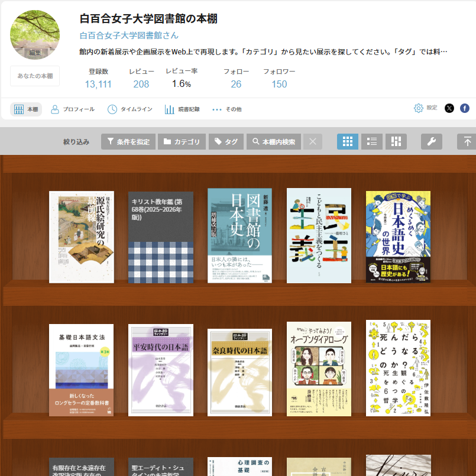Clear filters with the gray X button

tap(312, 141)
